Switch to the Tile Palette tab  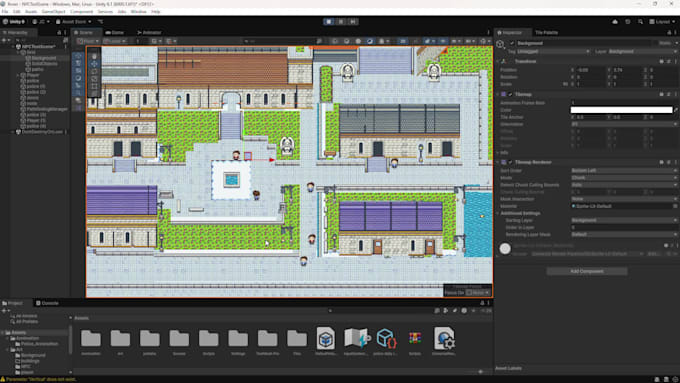click(546, 33)
